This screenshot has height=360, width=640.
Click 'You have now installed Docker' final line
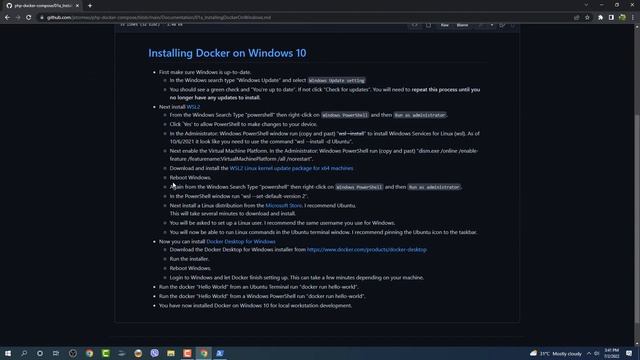(x=255, y=305)
